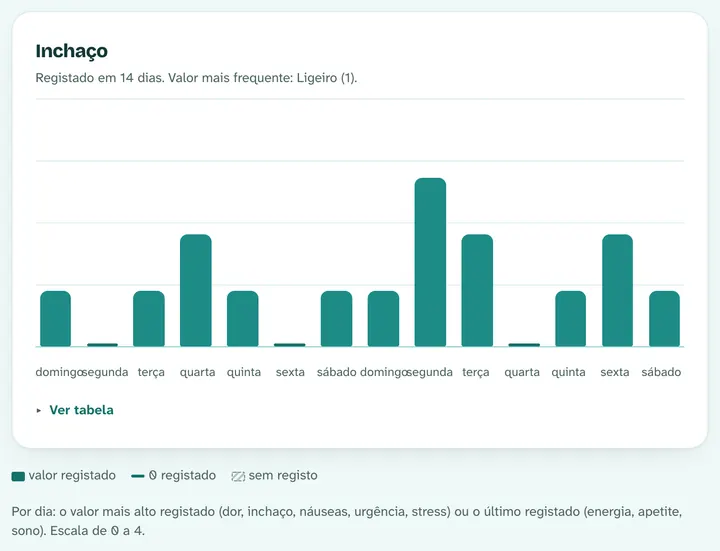Click the first terça axis label
The width and height of the screenshot is (720, 551).
click(151, 372)
